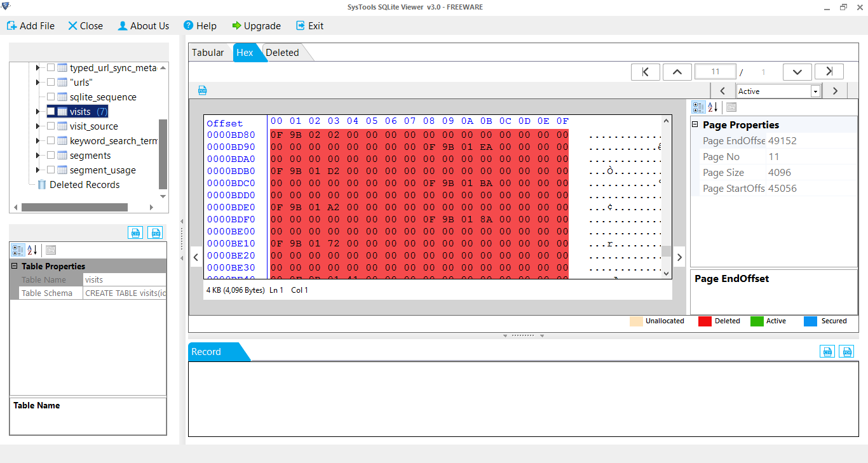Go to previous Active block arrow
Image resolution: width=868 pixels, height=463 pixels.
pyautogui.click(x=722, y=91)
